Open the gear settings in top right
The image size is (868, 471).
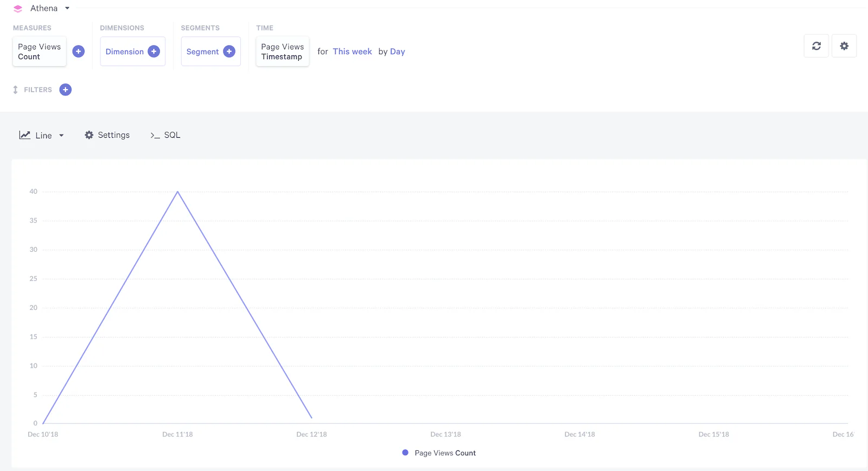[844, 46]
